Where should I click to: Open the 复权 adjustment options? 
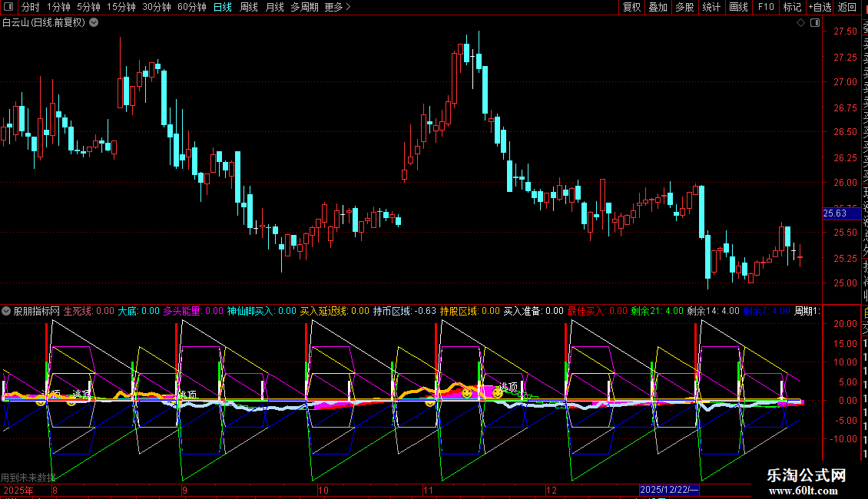[x=631, y=7]
